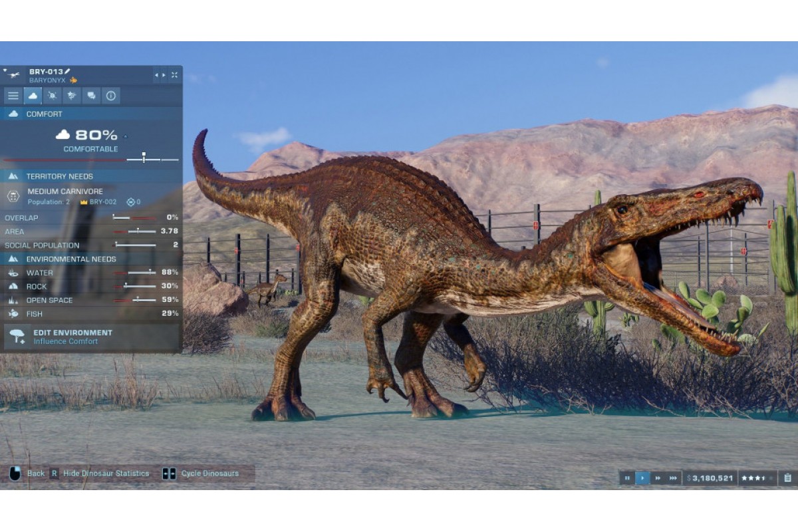The image size is (798, 532).
Task: Click the alpha crown icon by BRY-002
Action: click(x=84, y=201)
